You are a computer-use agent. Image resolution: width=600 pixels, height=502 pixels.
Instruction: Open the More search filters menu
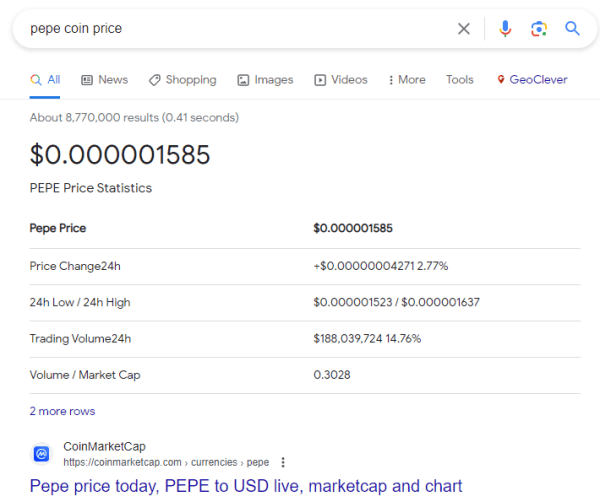tap(405, 80)
